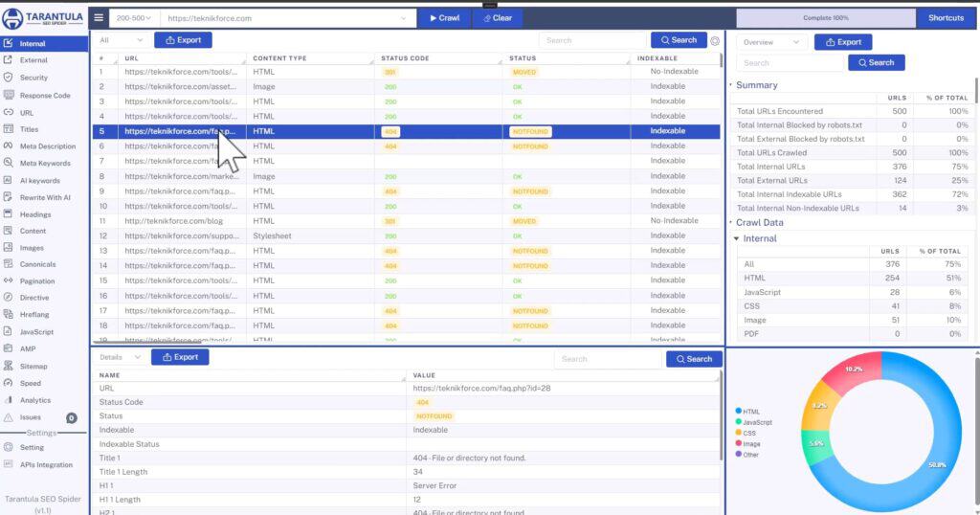Export the Overview panel
This screenshot has height=515, width=980.
[x=843, y=42]
